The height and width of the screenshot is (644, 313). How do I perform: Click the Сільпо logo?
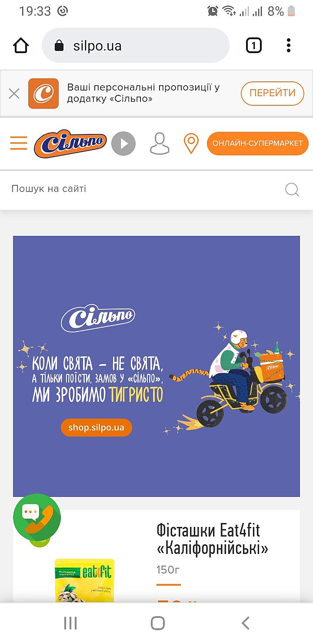(70, 144)
